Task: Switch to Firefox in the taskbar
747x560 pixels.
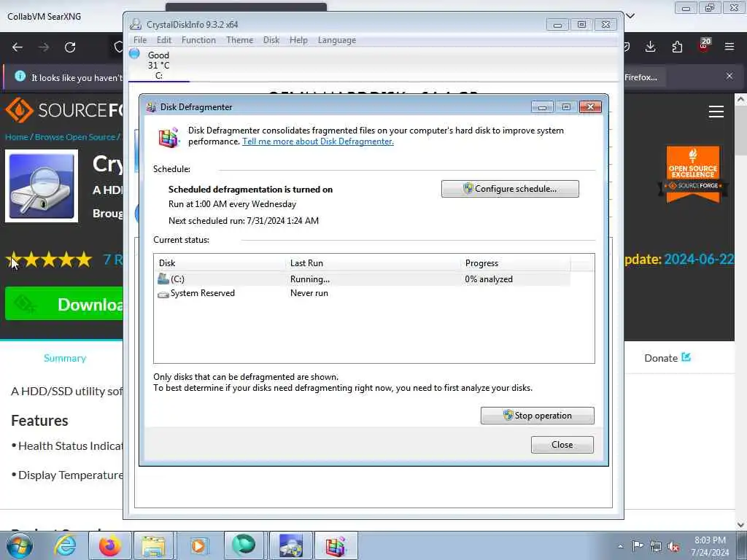Action: [x=109, y=545]
